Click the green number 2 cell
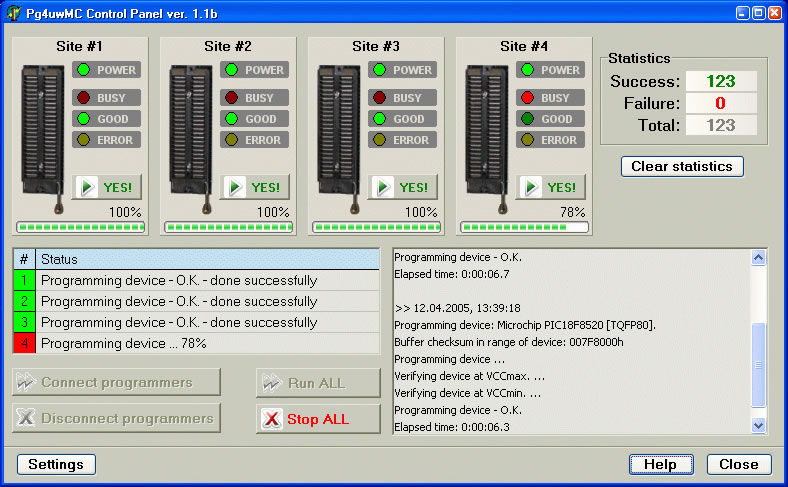Viewport: 788px width, 487px height. (x=24, y=302)
